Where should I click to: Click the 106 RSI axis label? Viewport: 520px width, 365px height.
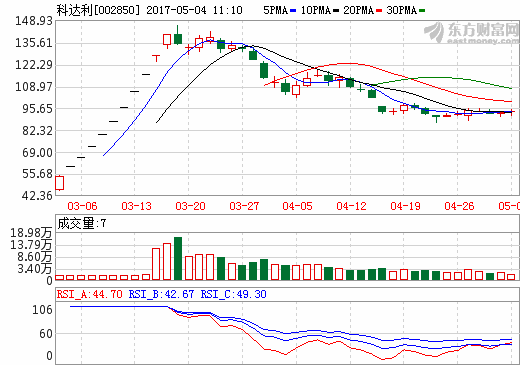42,310
